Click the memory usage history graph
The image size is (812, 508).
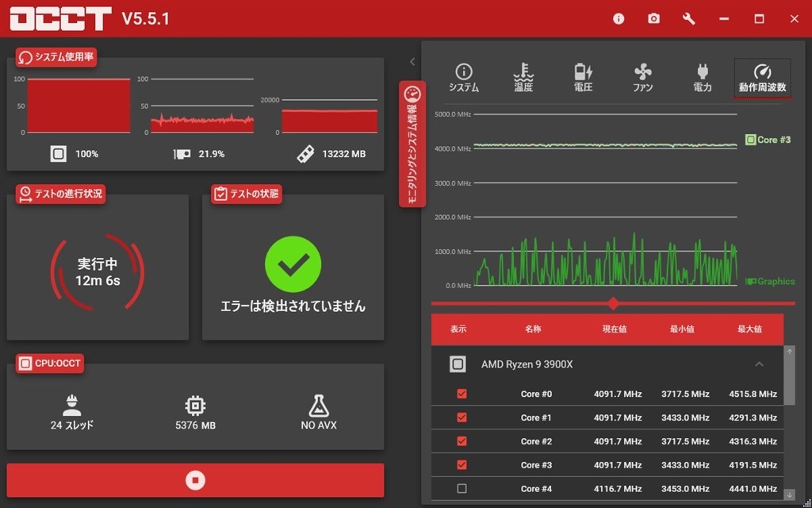(329, 116)
